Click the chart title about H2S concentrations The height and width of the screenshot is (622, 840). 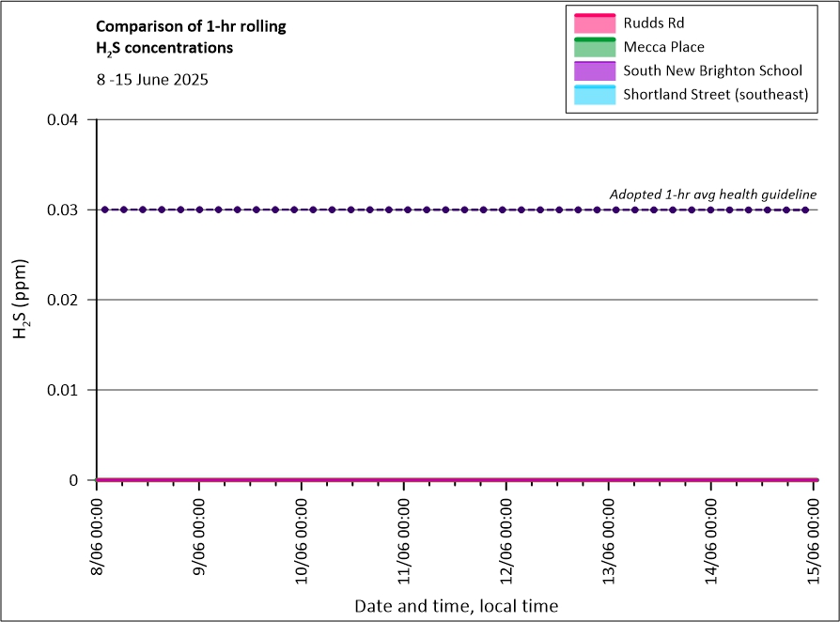pyautogui.click(x=191, y=37)
